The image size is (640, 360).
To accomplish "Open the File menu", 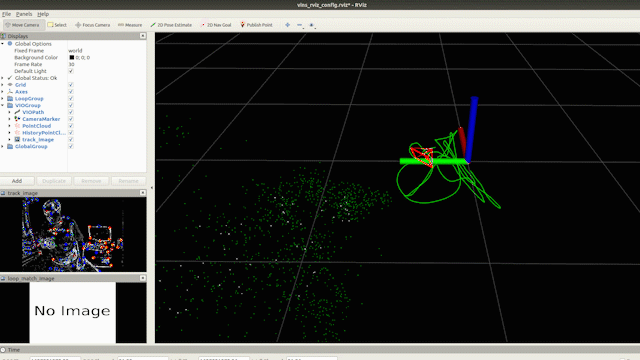I will click(7, 14).
